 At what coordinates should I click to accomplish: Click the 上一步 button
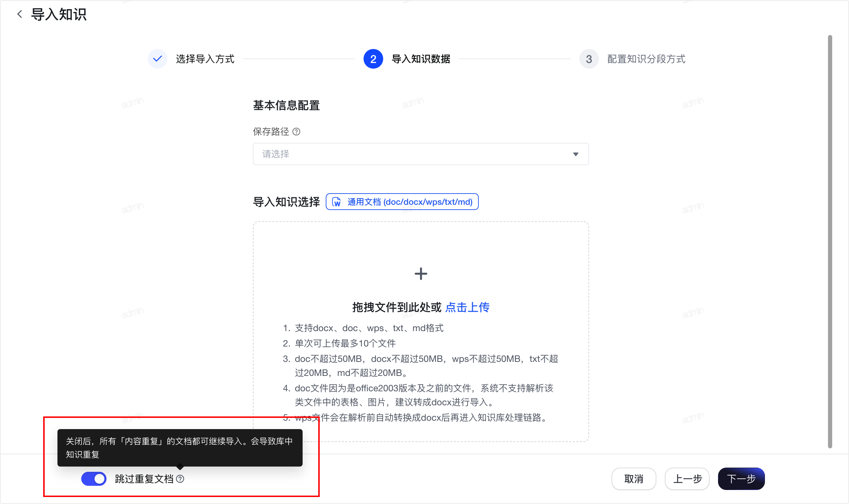coord(687,479)
